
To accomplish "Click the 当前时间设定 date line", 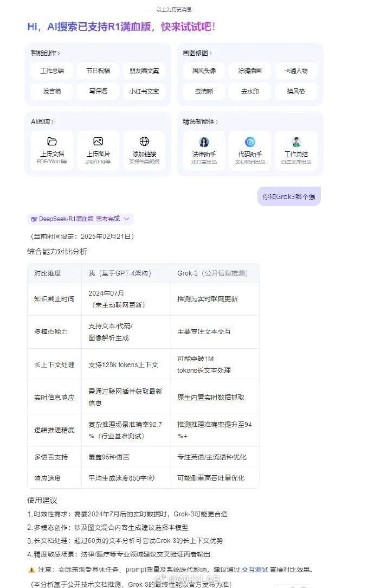I will pyautogui.click(x=82, y=237).
